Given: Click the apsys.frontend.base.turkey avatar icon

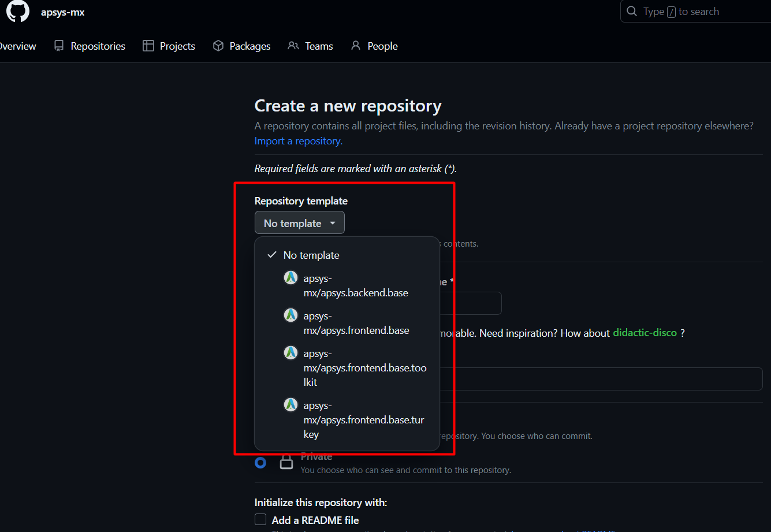Looking at the screenshot, I should (290, 405).
